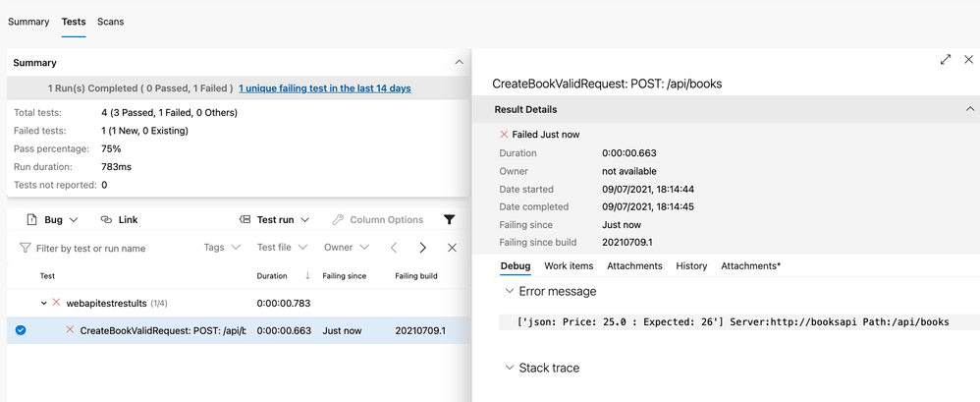Go to previous test result arrow
This screenshot has height=402, width=980.
click(394, 248)
